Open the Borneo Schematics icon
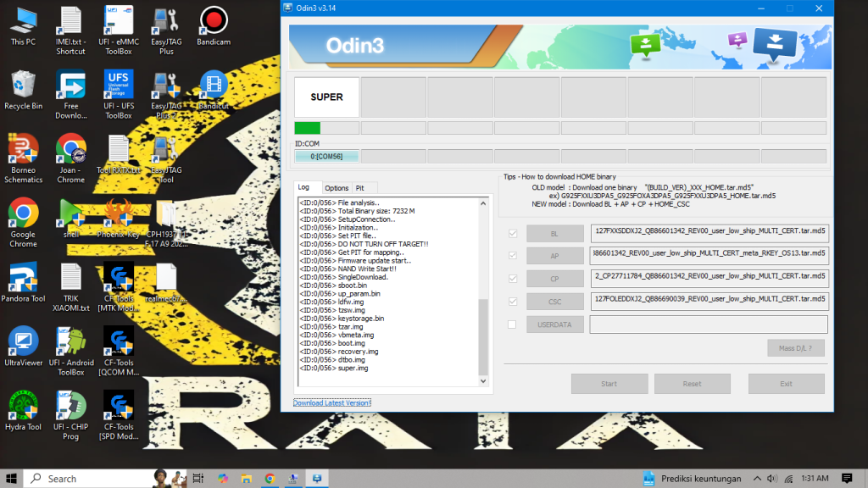This screenshot has height=488, width=868. coord(23,149)
